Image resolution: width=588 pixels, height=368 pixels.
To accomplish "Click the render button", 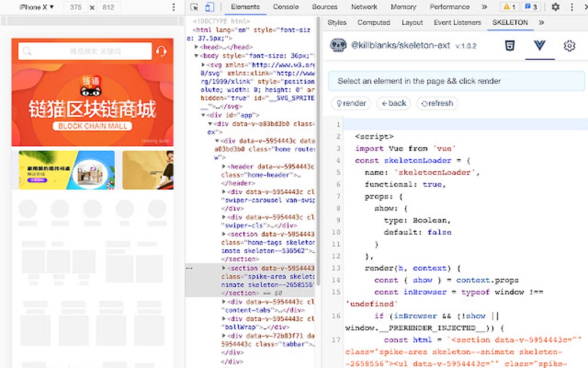I will point(352,103).
